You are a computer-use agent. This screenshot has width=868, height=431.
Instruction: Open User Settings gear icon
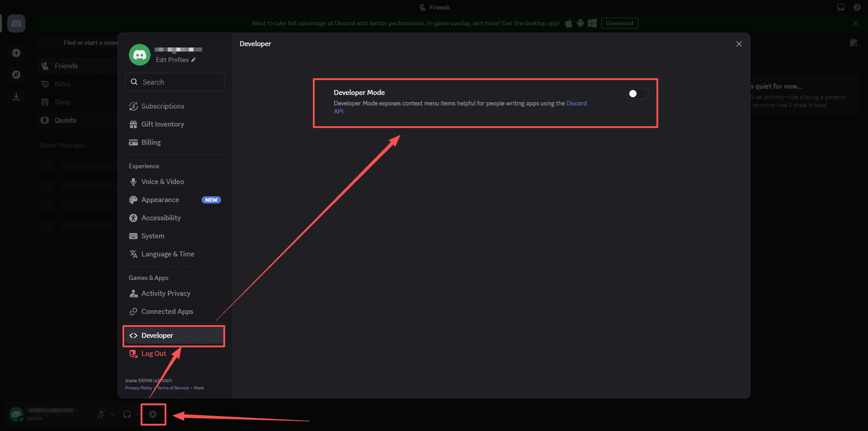[x=153, y=414]
